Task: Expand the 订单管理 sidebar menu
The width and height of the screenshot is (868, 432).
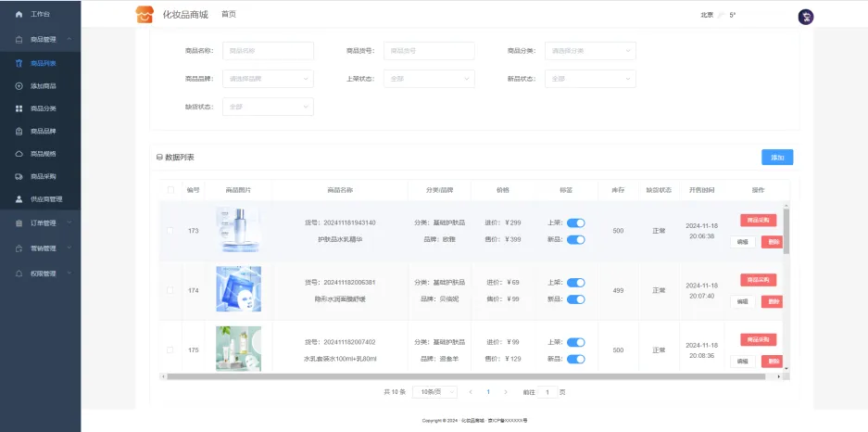Action: (x=40, y=223)
